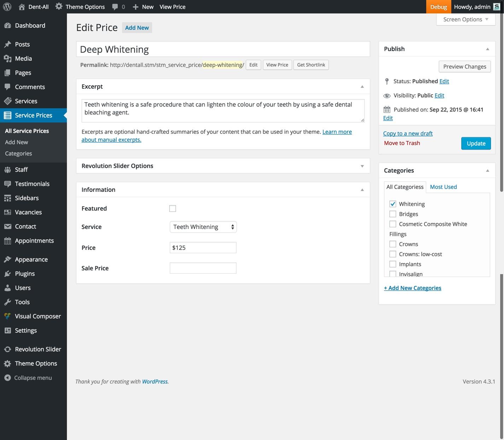The height and width of the screenshot is (440, 504).
Task: Click the Revolution Slider refresh icon
Action: pos(7,349)
